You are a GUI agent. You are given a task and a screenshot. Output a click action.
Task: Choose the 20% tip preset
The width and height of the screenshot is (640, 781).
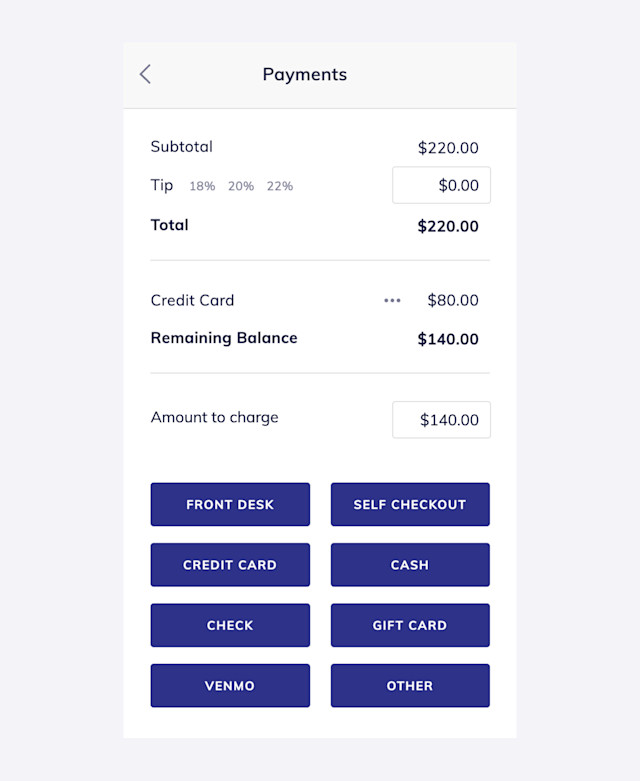tap(241, 186)
